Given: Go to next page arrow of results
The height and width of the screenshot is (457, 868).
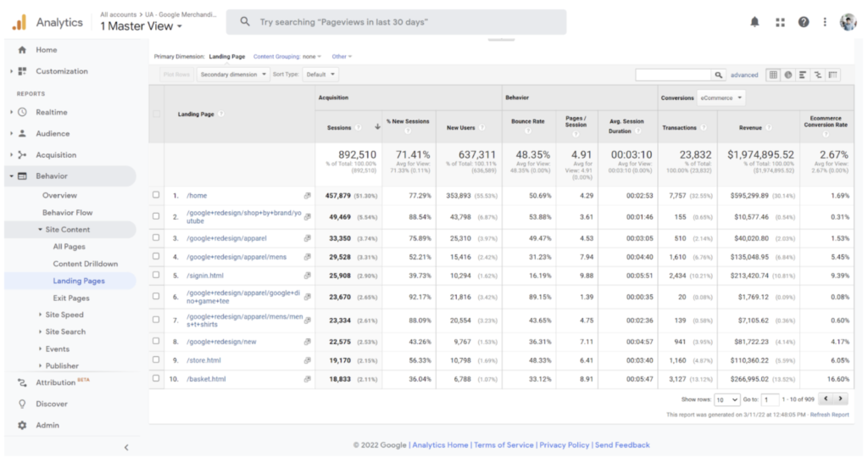Looking at the screenshot, I should pyautogui.click(x=840, y=398).
